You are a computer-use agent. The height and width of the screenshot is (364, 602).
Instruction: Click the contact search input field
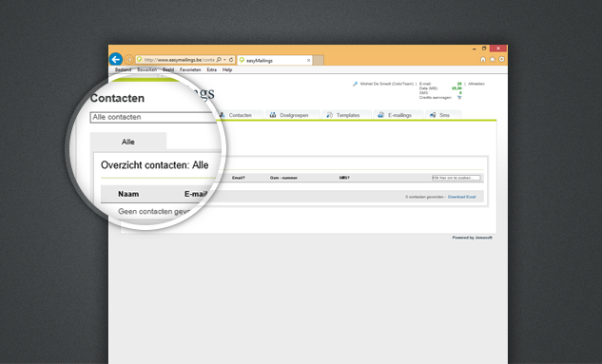(x=456, y=178)
